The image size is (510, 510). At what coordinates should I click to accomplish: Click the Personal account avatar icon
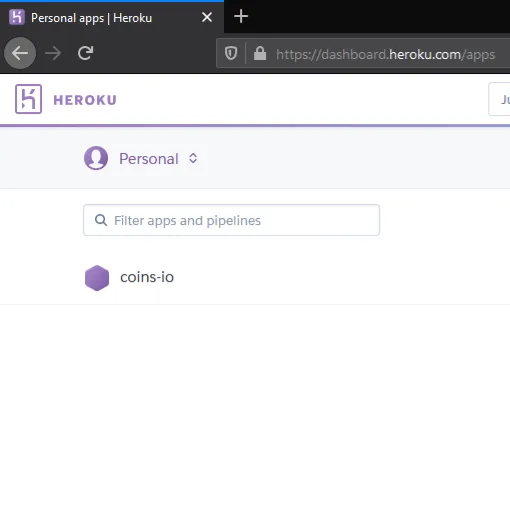pos(96,158)
